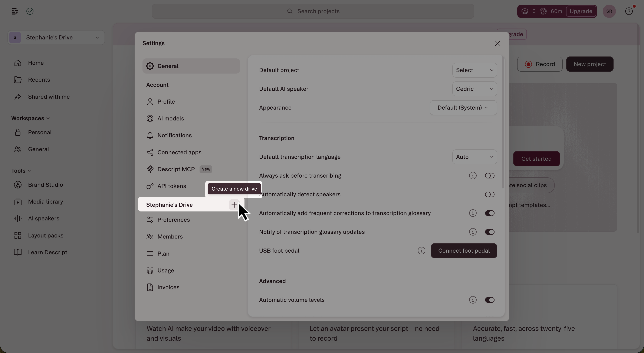
Task: Open AI models settings
Action: point(191,119)
